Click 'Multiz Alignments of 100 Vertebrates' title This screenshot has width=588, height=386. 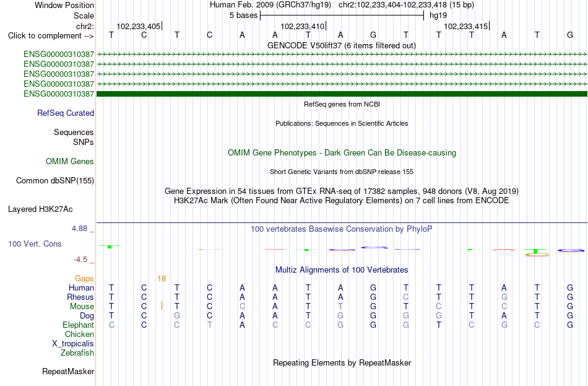[x=342, y=270]
